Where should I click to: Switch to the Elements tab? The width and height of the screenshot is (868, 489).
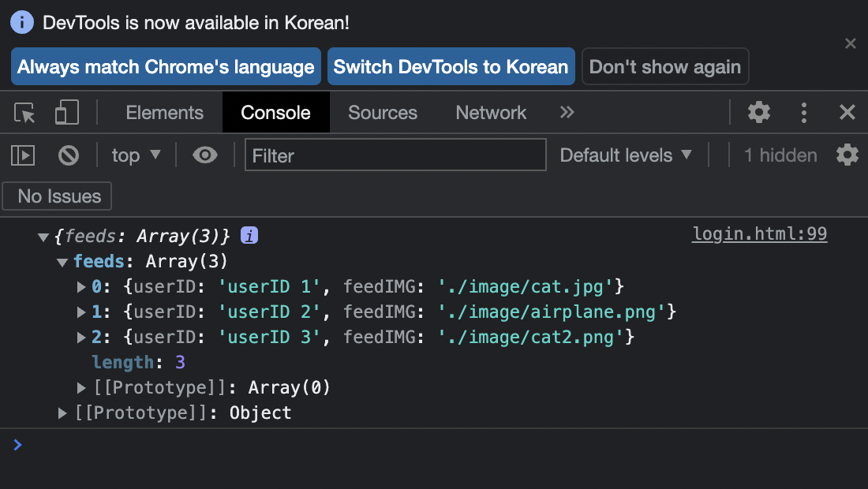164,112
